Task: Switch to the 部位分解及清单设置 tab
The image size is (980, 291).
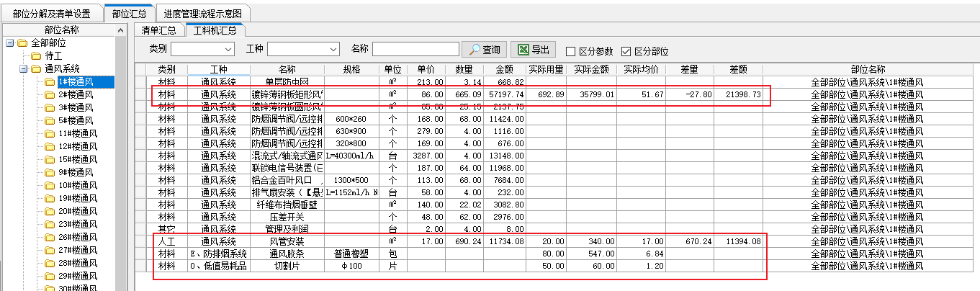Action: point(51,14)
